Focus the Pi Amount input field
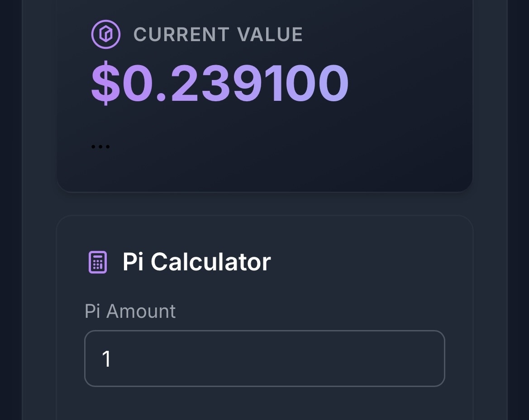The width and height of the screenshot is (529, 420). click(x=264, y=359)
